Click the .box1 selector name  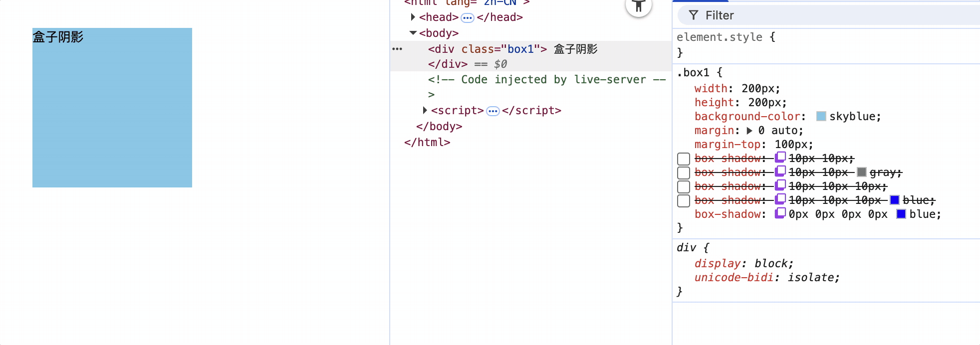tap(693, 72)
